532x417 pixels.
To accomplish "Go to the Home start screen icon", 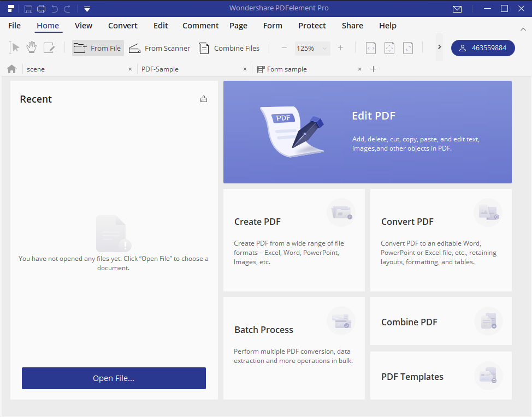I will click(x=11, y=69).
